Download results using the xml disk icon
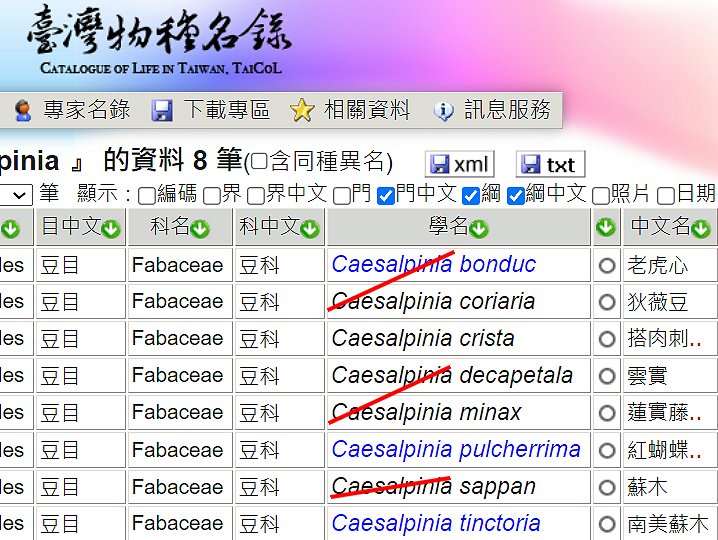Screen dimensions: 718x540 point(438,165)
